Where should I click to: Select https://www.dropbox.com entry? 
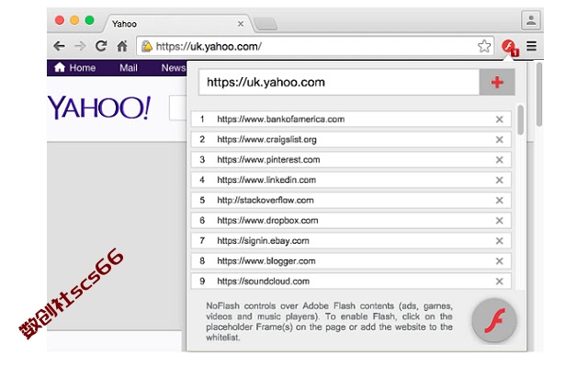point(351,221)
